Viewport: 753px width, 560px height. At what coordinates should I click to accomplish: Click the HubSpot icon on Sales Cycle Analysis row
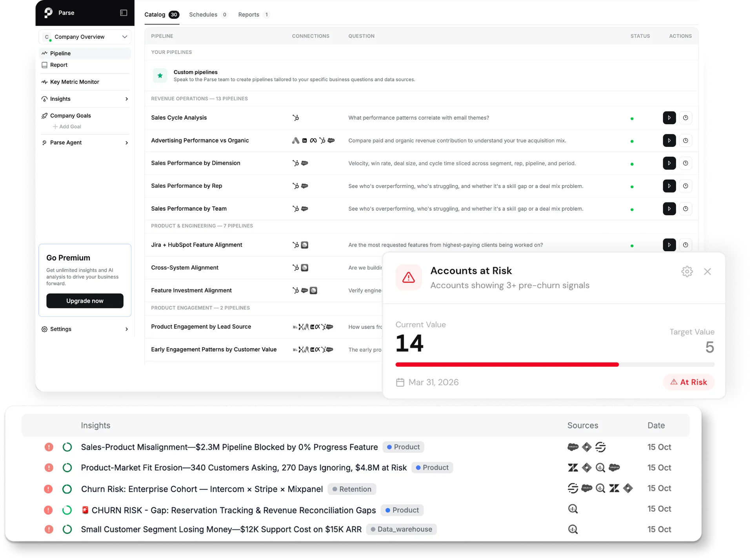pyautogui.click(x=296, y=118)
